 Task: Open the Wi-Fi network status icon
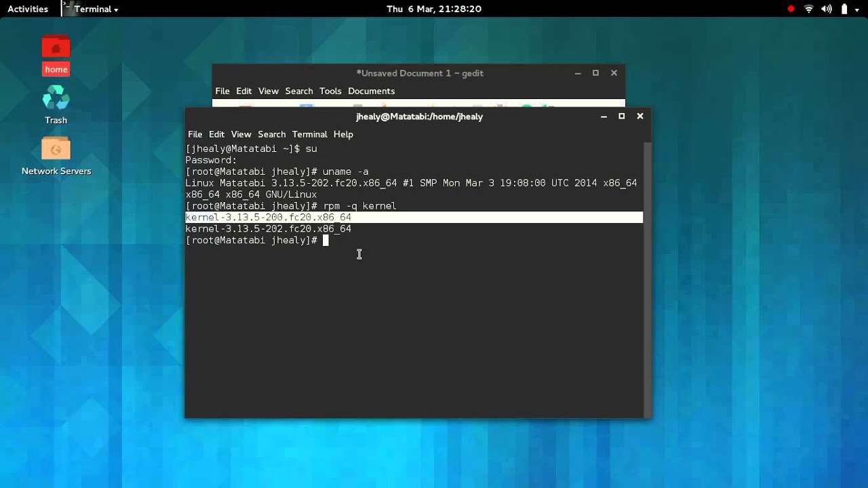tap(808, 9)
